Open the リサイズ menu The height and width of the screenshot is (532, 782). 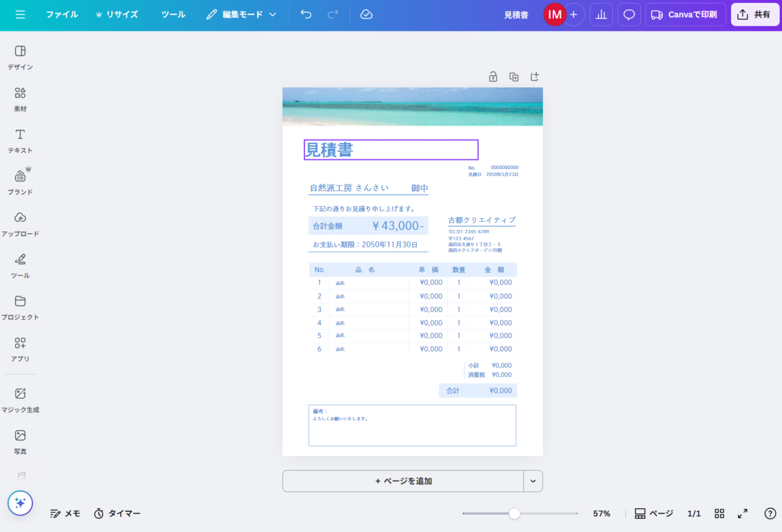tap(117, 14)
